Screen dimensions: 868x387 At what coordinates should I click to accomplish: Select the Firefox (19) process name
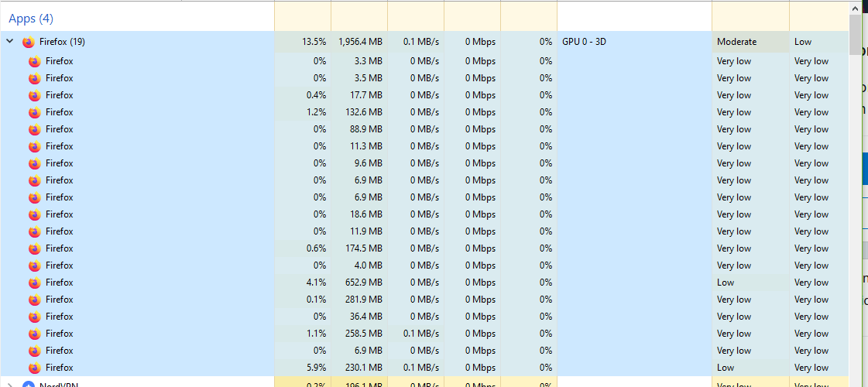point(62,42)
